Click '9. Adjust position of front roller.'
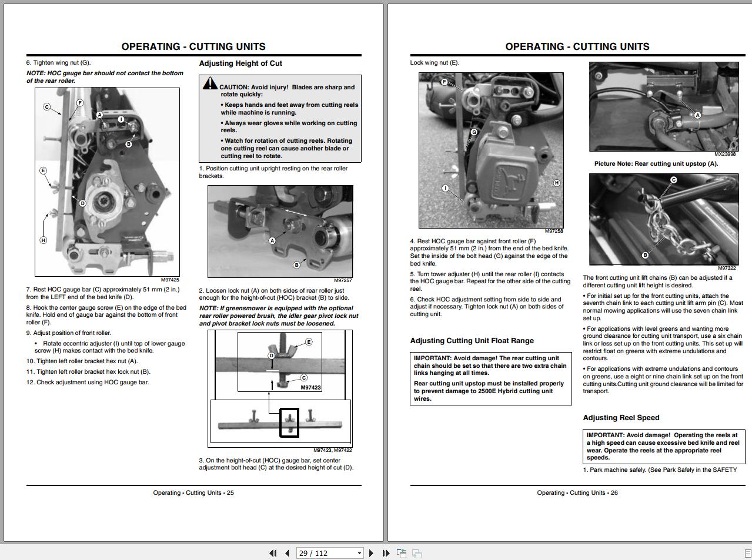This screenshot has height=560, width=752. pos(69,333)
